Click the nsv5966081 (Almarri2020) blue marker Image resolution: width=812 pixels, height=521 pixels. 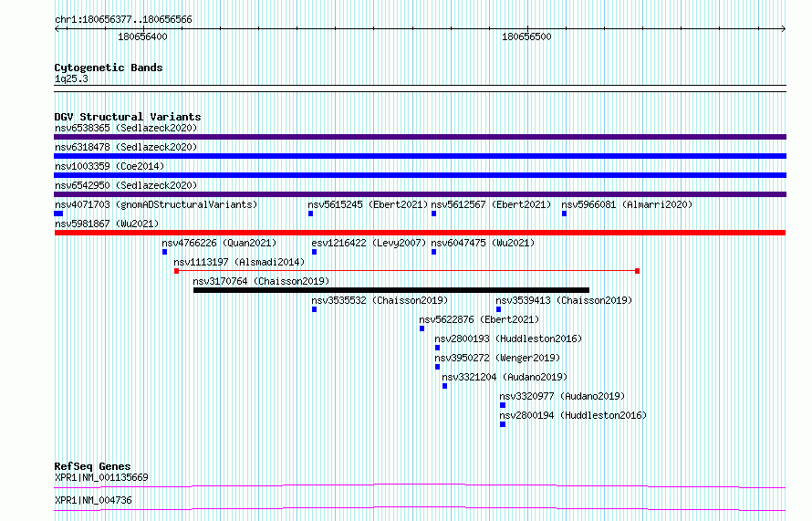565,214
